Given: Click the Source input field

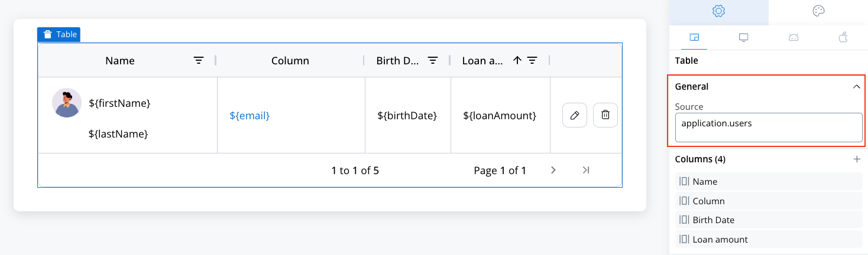Looking at the screenshot, I should tap(769, 127).
